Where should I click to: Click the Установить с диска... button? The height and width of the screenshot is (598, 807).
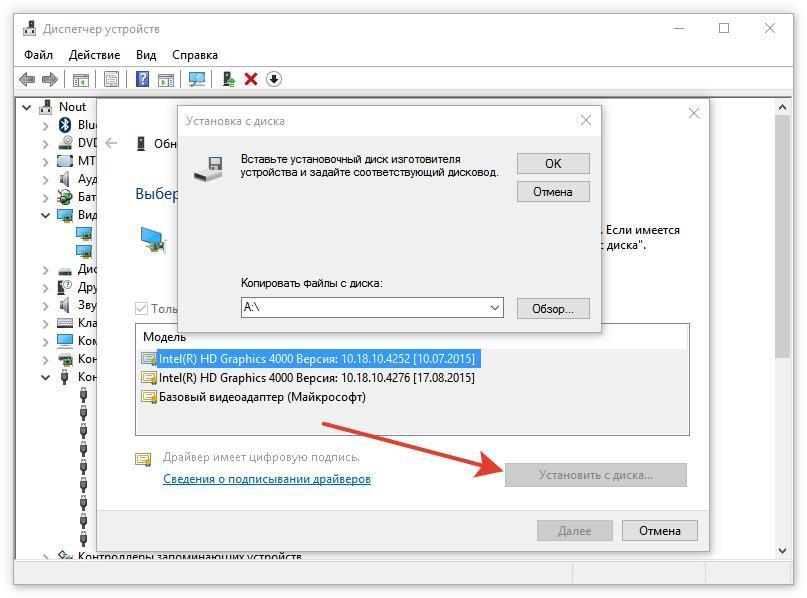point(595,474)
